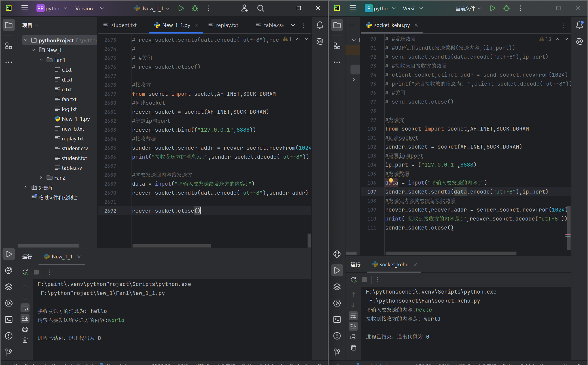Click left editor horizontal scrollbar

(171, 246)
